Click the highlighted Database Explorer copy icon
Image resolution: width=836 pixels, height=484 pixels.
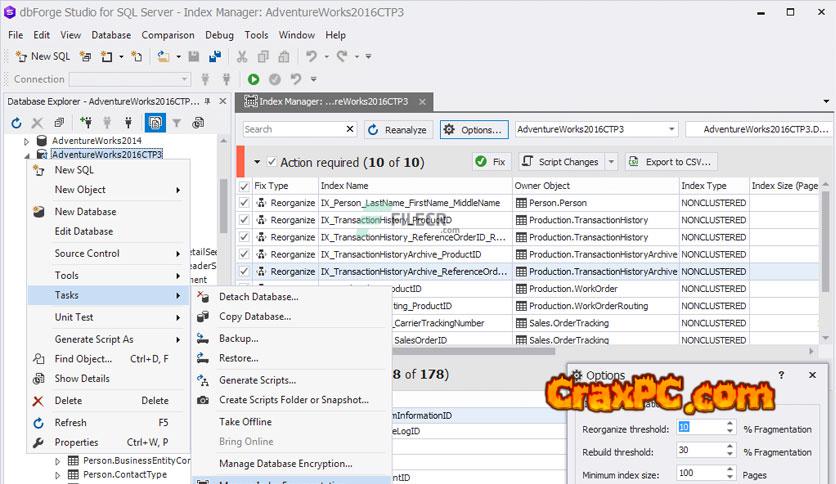point(154,123)
